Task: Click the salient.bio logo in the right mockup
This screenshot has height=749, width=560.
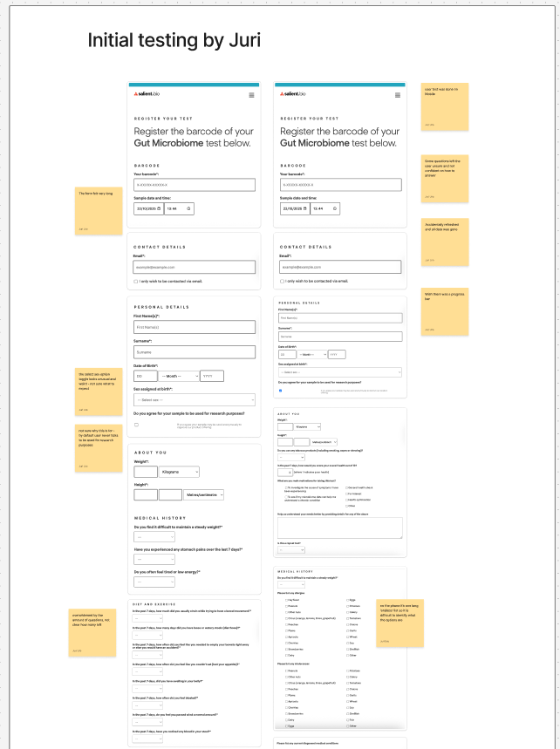Action: pyautogui.click(x=293, y=93)
